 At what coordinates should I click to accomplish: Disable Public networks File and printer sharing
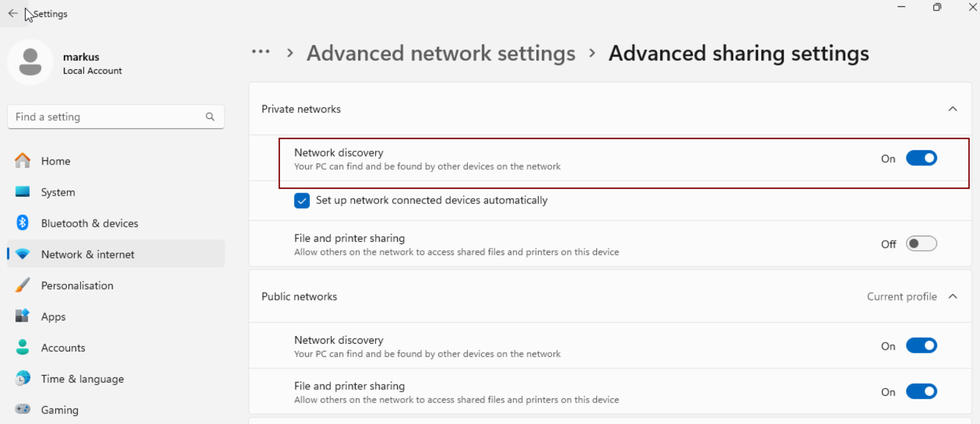(x=921, y=392)
